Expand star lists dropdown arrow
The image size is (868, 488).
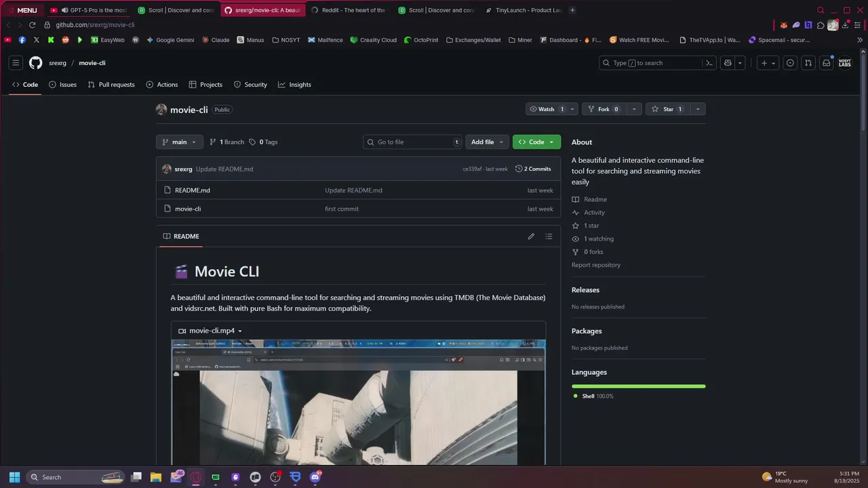coord(698,109)
